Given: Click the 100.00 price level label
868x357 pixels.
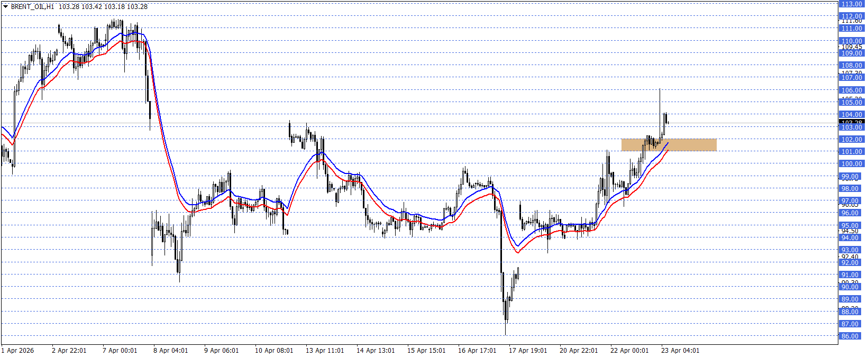Looking at the screenshot, I should coord(852,164).
